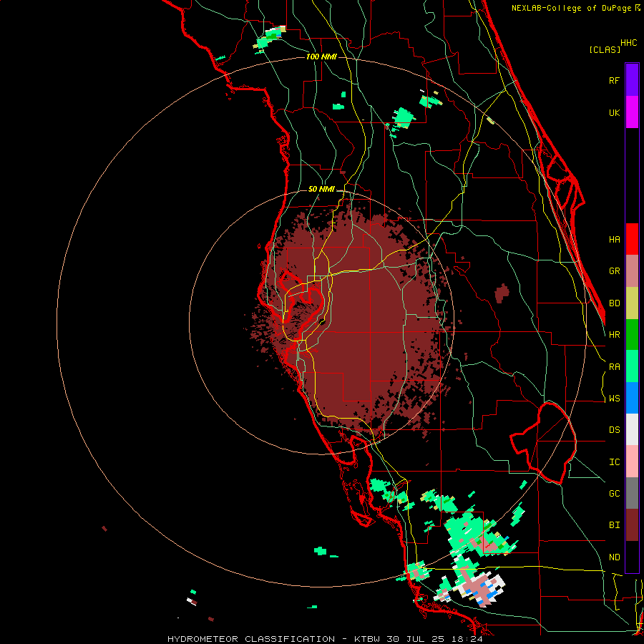The width and height of the screenshot is (644, 644).
Task: Click the BI brown legend swatch
Action: (x=632, y=525)
